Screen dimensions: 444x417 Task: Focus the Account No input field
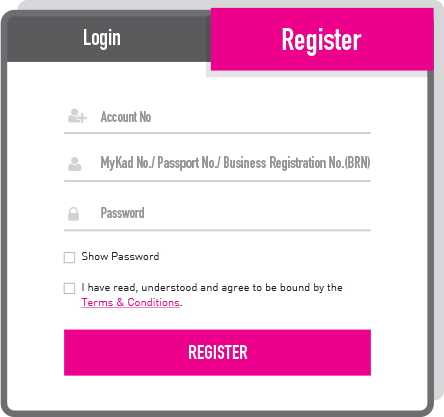click(217, 117)
